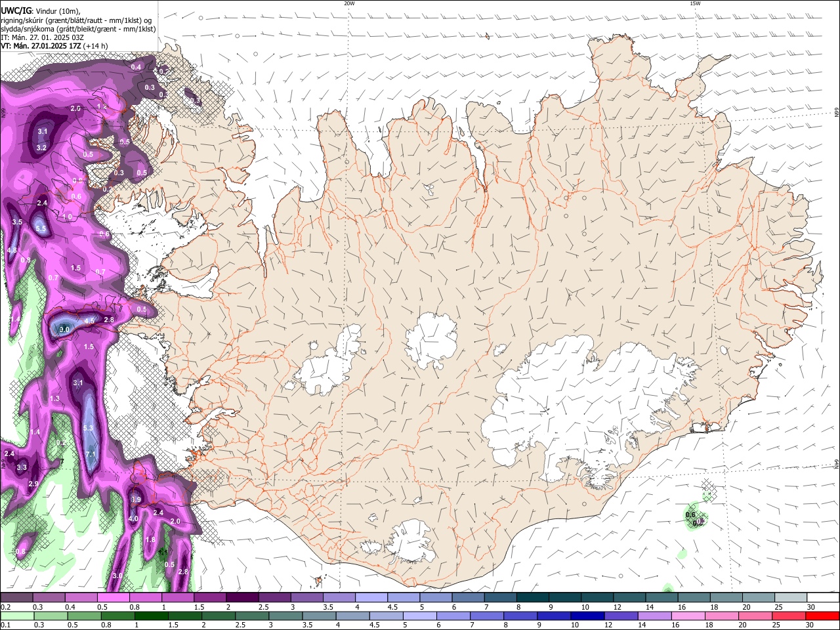840x630 pixels.
Task: Pick the upper legend swatch between 4 and 4.5
Action: tap(371, 598)
